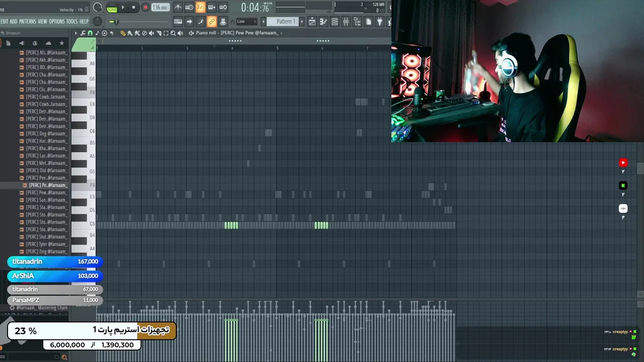The height and width of the screenshot is (362, 644).
Task: Open the ADD menu
Action: click(14, 22)
